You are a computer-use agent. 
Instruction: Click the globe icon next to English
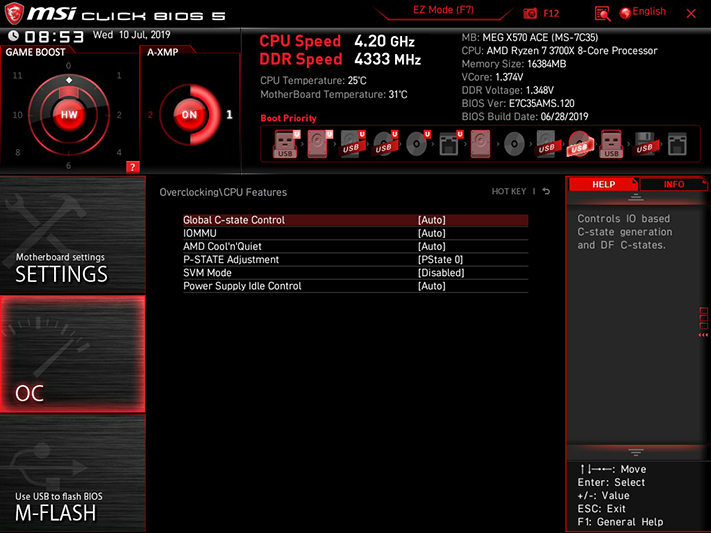tap(625, 13)
